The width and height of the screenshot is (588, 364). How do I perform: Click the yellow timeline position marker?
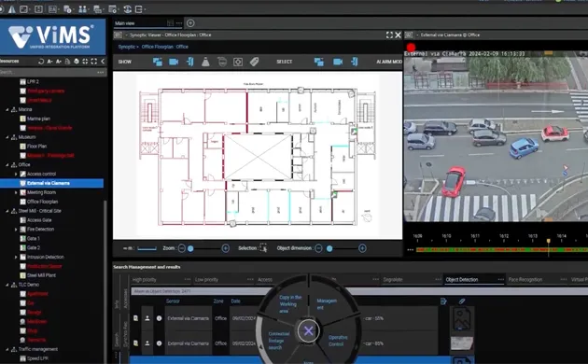(x=548, y=241)
